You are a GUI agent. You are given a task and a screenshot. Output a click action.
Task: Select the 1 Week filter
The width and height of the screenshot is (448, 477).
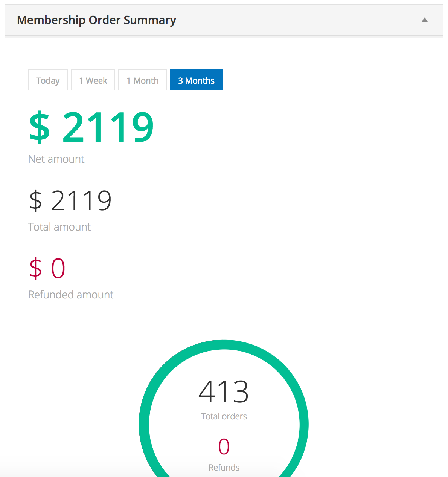(x=93, y=80)
